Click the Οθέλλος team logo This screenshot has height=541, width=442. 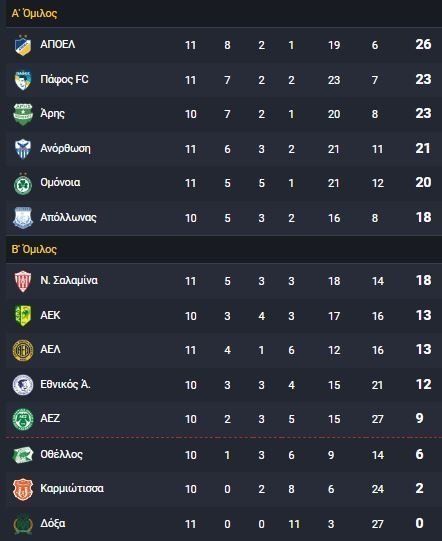[x=23, y=455]
